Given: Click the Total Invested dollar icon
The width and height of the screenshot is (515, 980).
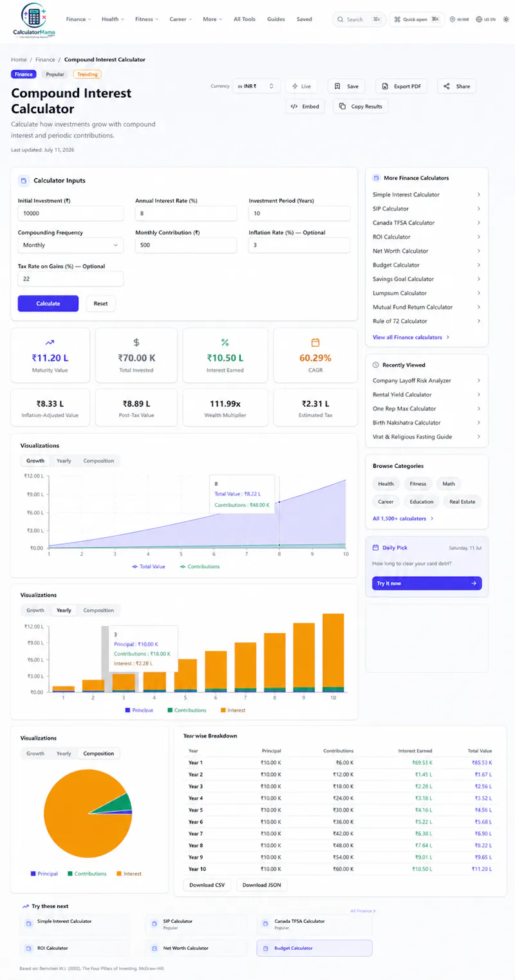Looking at the screenshot, I should click(x=136, y=342).
